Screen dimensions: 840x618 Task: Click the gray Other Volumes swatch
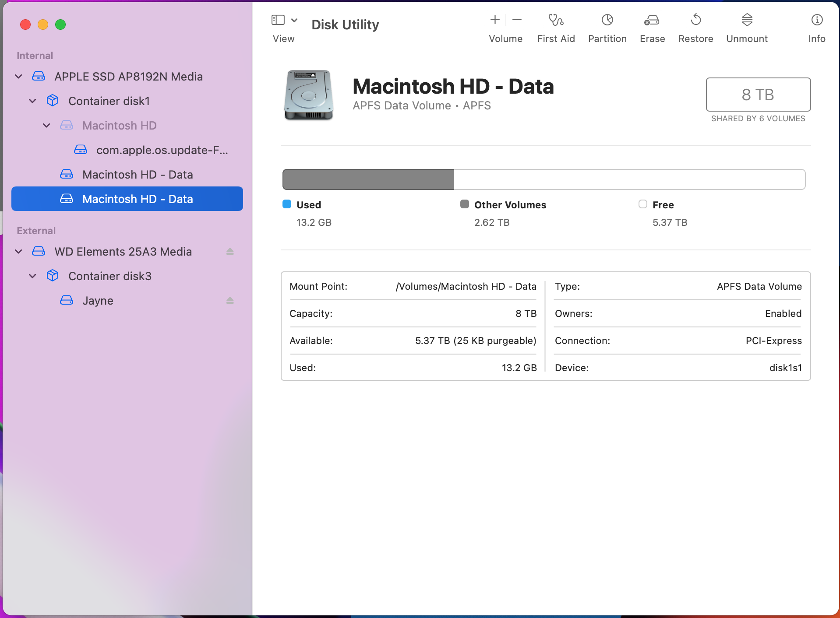465,204
